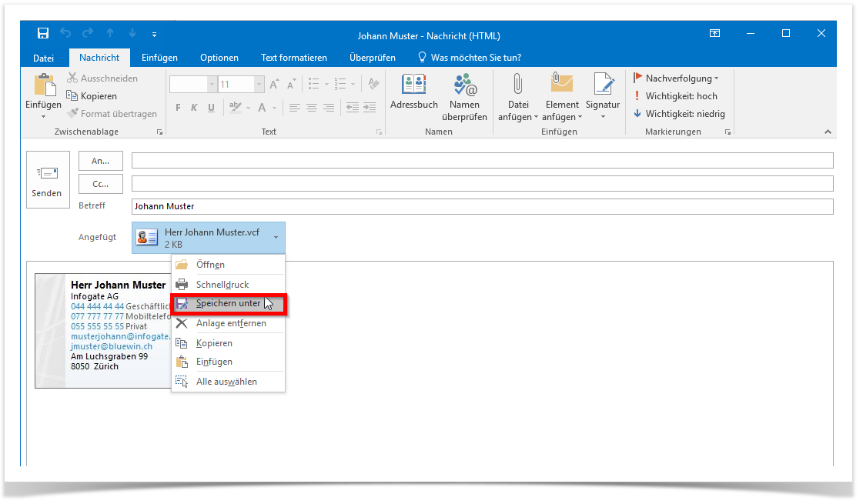Viewport: 863px width, 504px height.
Task: Choose Kopieren in the attachment menu
Action: pos(229,342)
